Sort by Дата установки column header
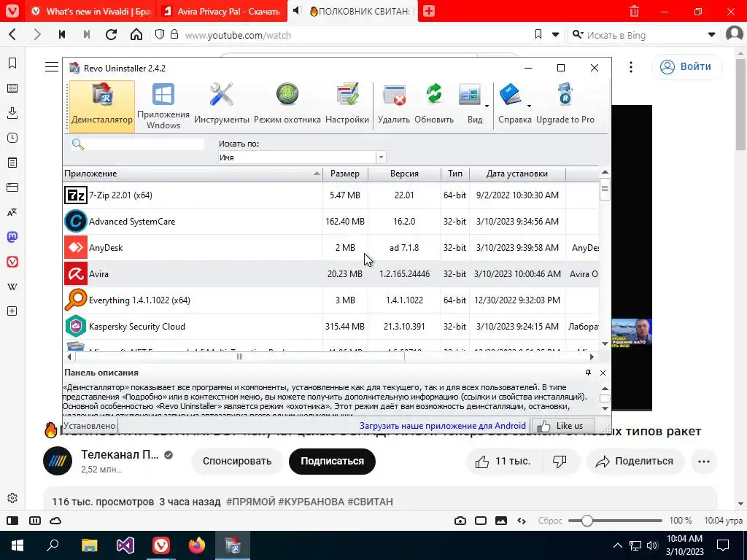This screenshot has height=560, width=747. (x=517, y=174)
